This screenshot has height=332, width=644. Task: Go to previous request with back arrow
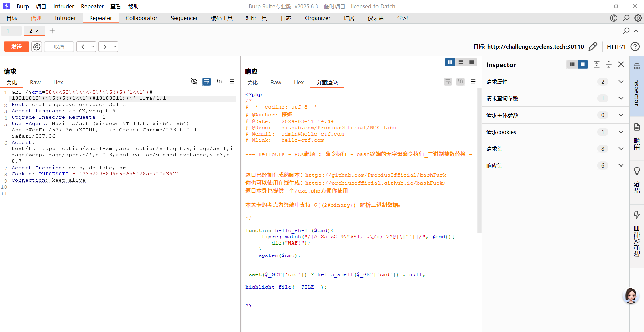coord(83,47)
